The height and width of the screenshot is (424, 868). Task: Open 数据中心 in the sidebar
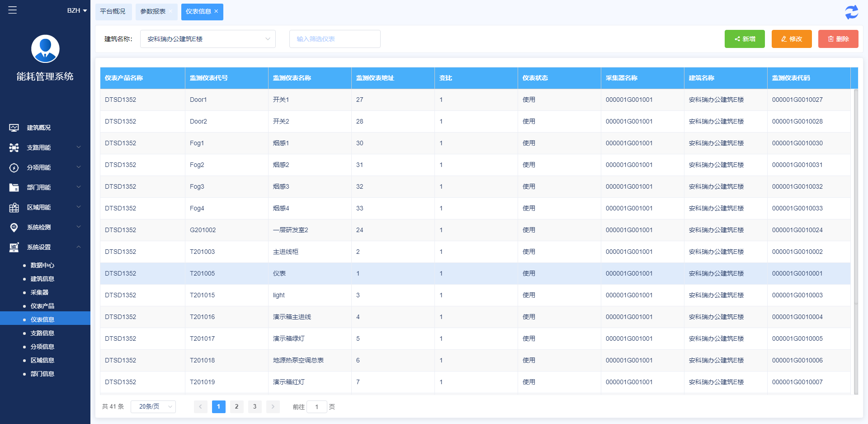[42, 265]
